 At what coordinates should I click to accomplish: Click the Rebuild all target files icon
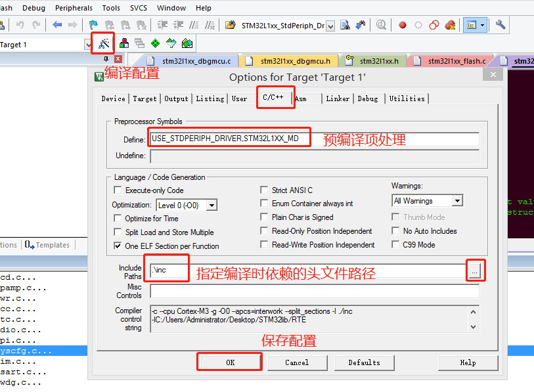pos(171,41)
